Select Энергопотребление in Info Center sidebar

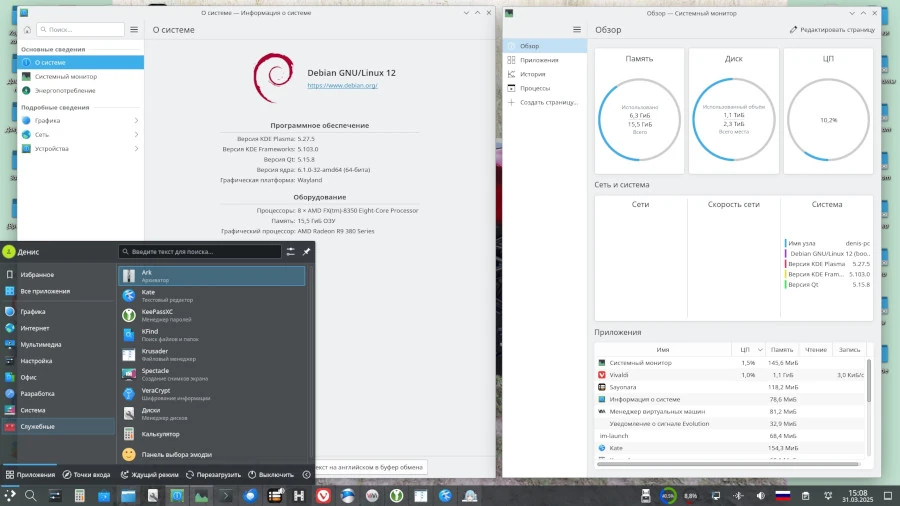pos(80,90)
